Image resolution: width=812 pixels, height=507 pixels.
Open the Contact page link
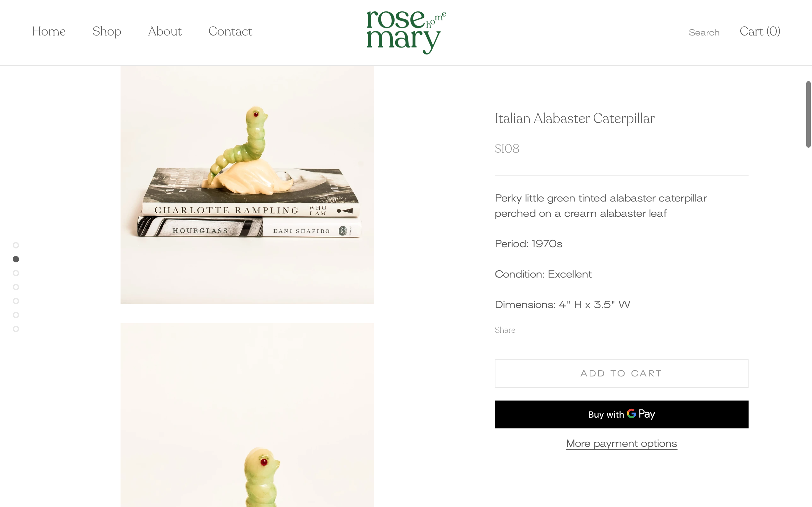pos(230,31)
